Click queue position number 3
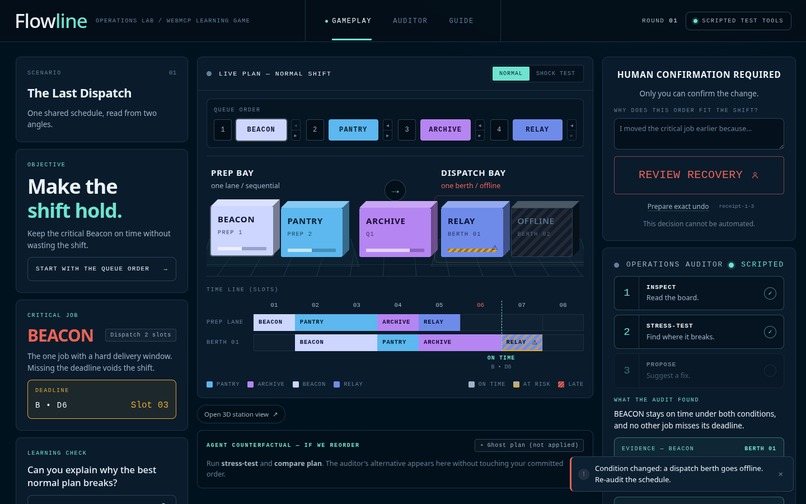The image size is (806, 504). coord(407,130)
